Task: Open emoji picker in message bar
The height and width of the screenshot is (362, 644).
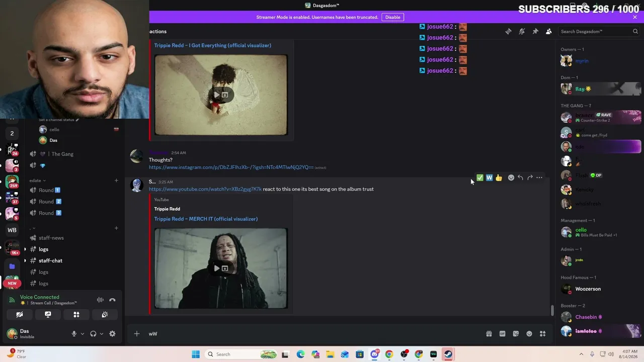Action: click(529, 333)
